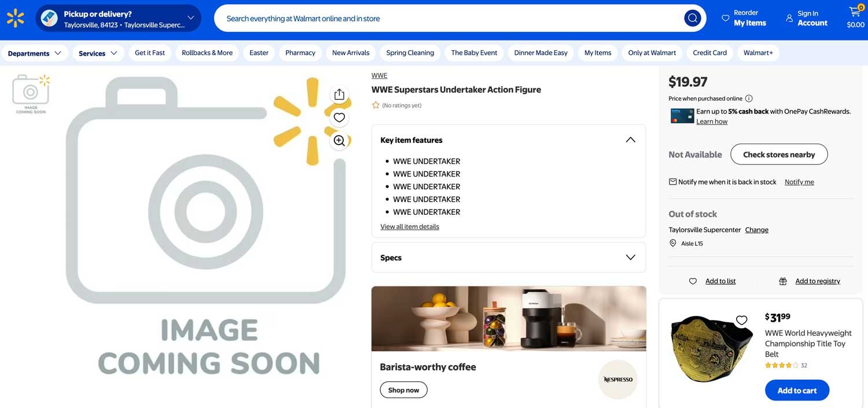Open the Services dropdown menu
Image resolution: width=868 pixels, height=408 pixels.
tap(98, 53)
